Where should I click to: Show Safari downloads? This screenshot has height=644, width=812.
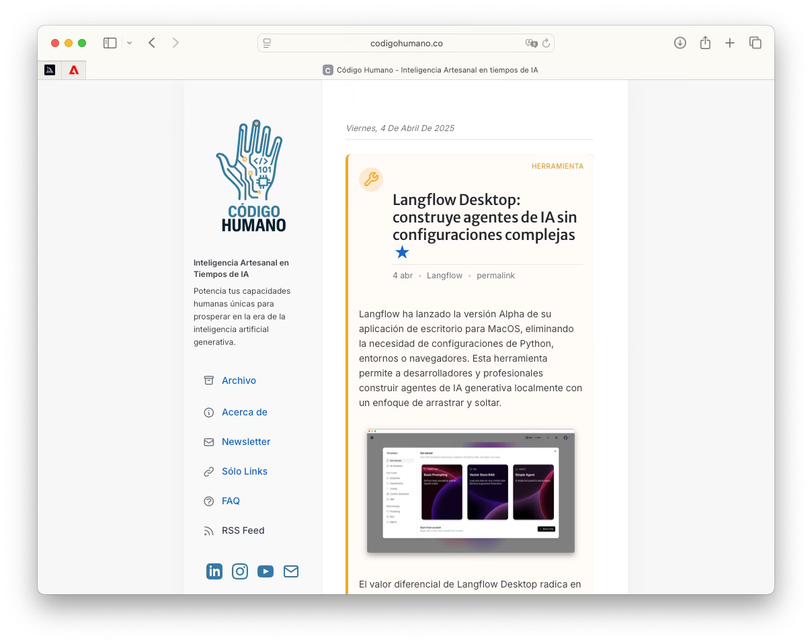tap(680, 43)
